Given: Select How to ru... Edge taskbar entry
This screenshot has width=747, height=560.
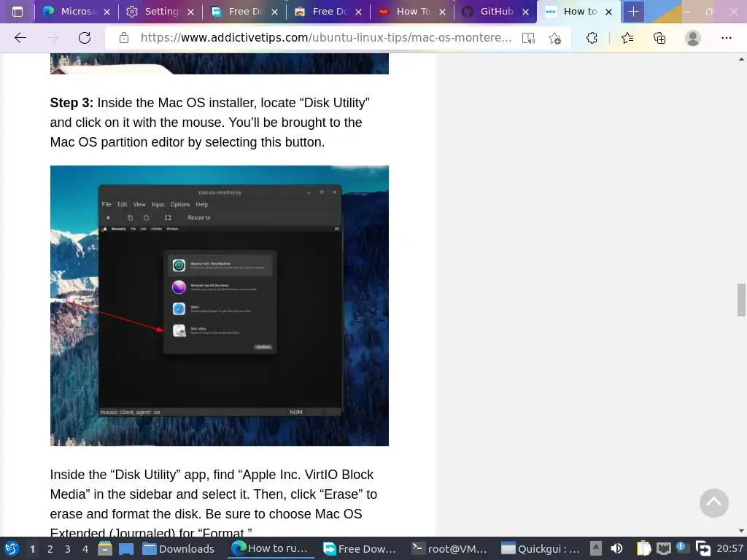Looking at the screenshot, I should pos(270,548).
